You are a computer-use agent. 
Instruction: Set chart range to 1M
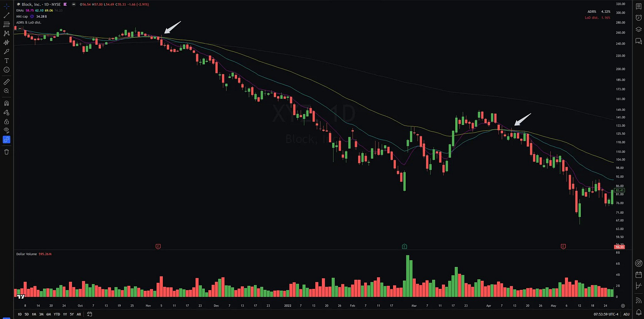[34, 314]
